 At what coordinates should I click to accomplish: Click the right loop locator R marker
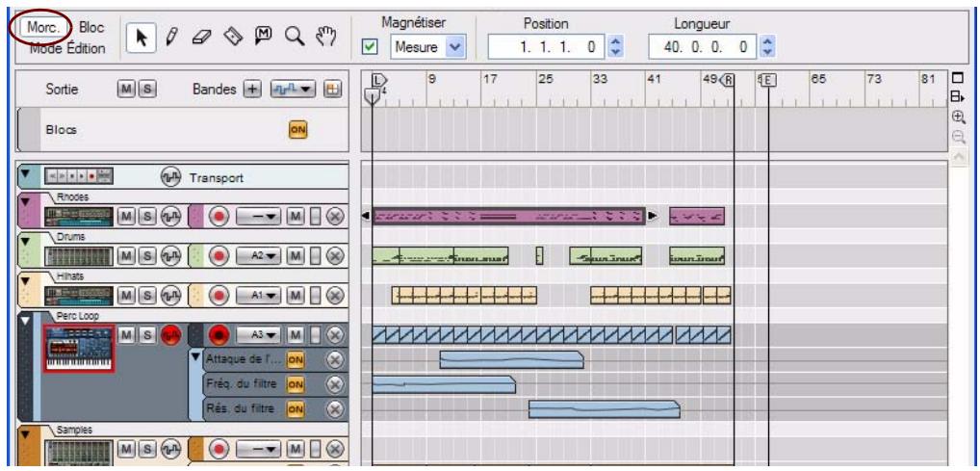[728, 79]
